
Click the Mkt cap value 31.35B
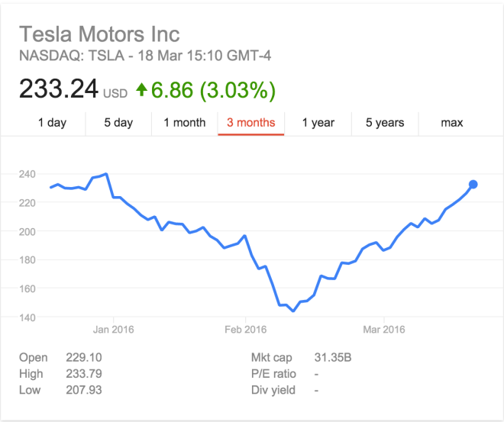332,358
